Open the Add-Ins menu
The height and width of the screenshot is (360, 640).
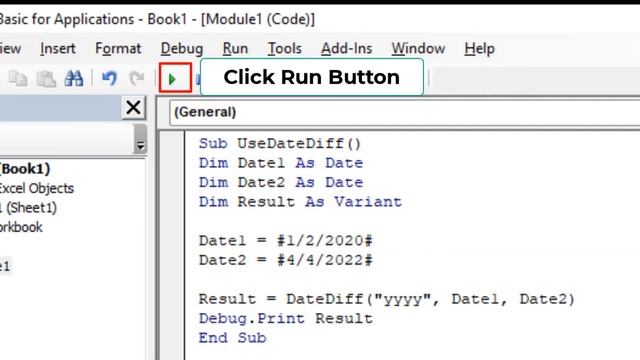coord(347,49)
